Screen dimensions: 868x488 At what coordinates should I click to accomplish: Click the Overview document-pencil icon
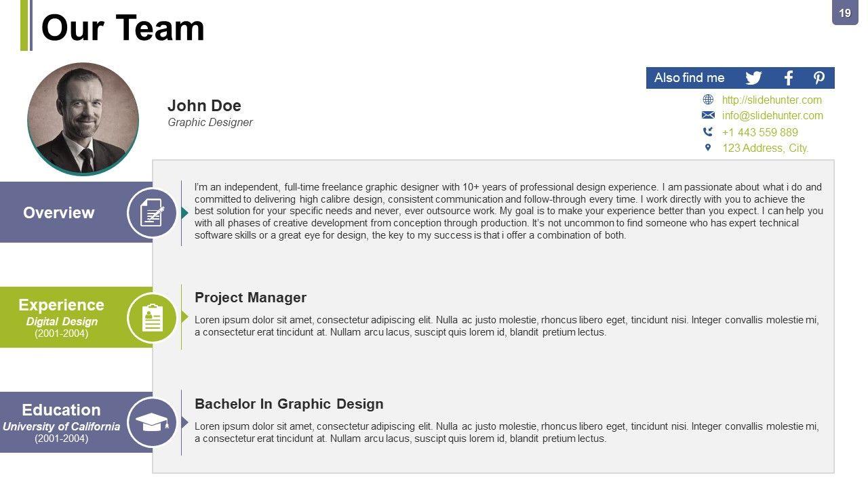[x=153, y=213]
